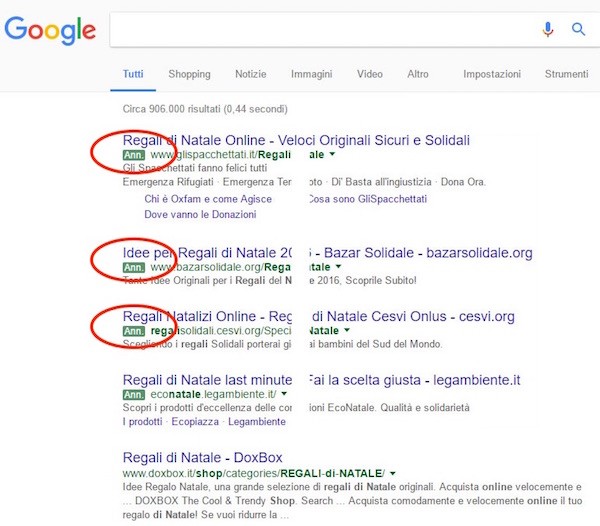Screen dimensions: 600x526
Task: Start voice search with microphone icon
Action: click(548, 29)
